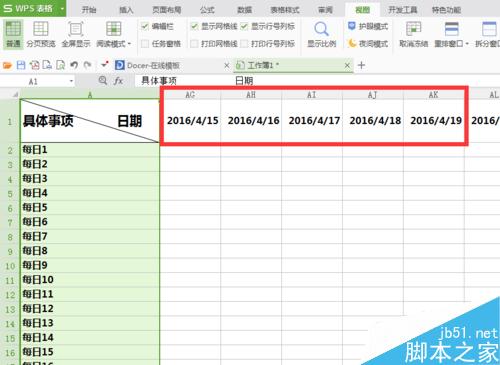Expand the Arrange Windows (重排窗口) dropdown arrow
This screenshot has width=500, height=365.
(467, 43)
